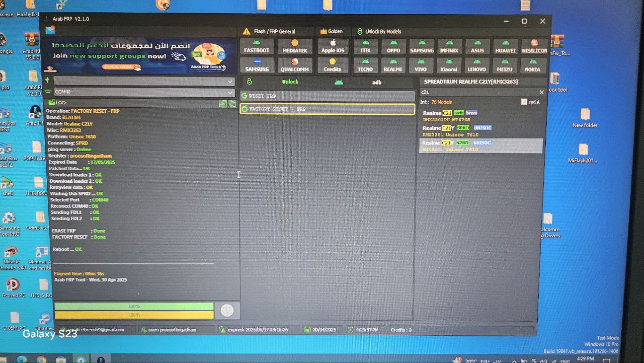Open the Odin3 desktop shortcut
Viewport: 644px width, 363px height.
coord(39,221)
